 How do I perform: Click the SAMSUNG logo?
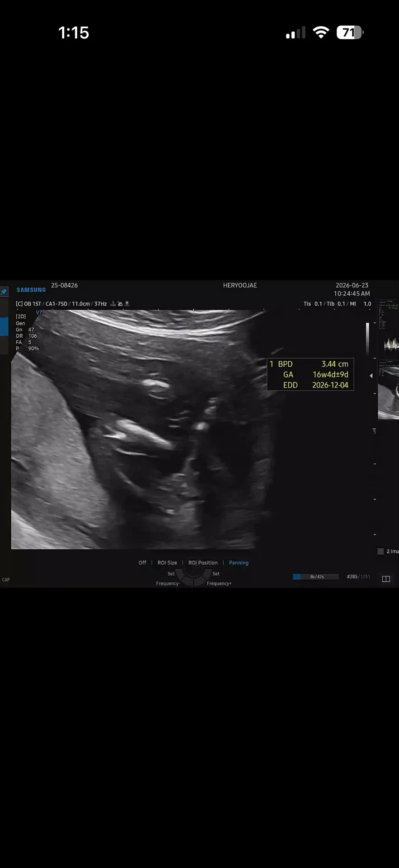pos(31,290)
